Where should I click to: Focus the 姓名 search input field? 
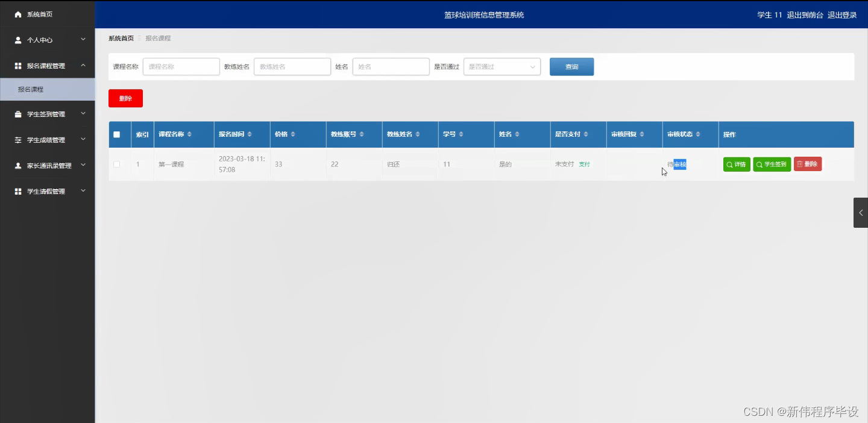pos(391,67)
